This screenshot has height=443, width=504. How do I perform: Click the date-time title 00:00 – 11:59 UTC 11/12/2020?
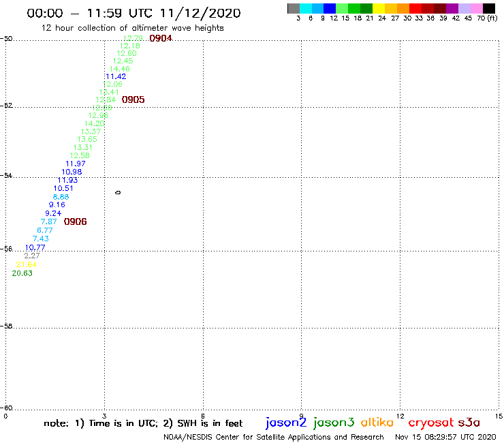133,14
